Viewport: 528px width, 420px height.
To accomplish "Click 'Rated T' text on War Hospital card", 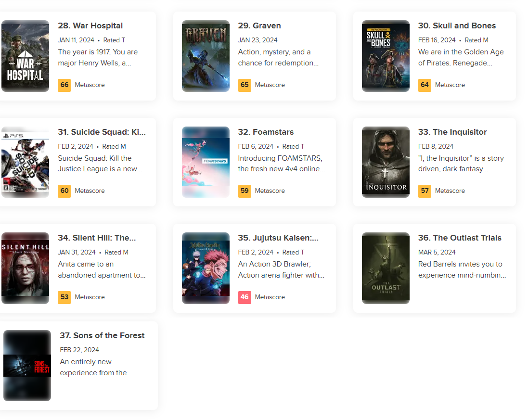I will (x=114, y=40).
